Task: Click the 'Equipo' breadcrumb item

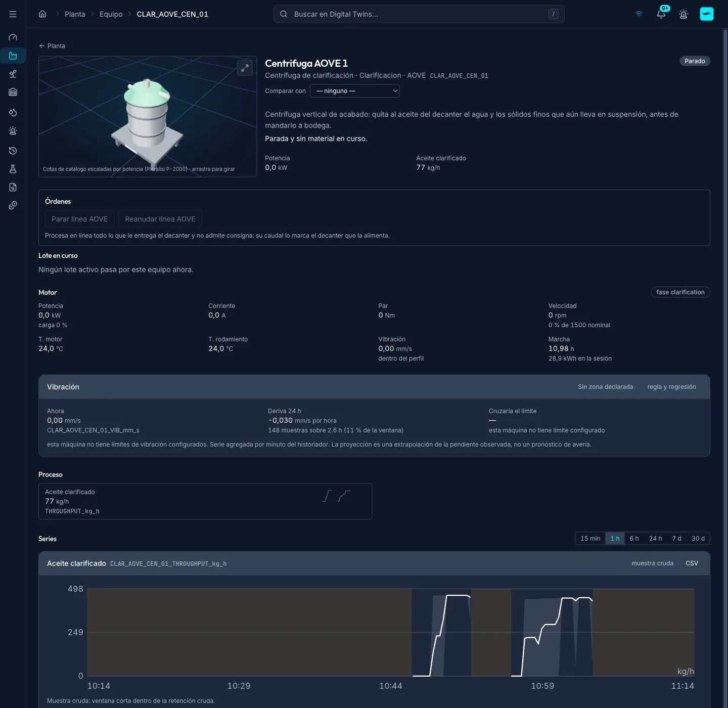Action: pos(111,14)
